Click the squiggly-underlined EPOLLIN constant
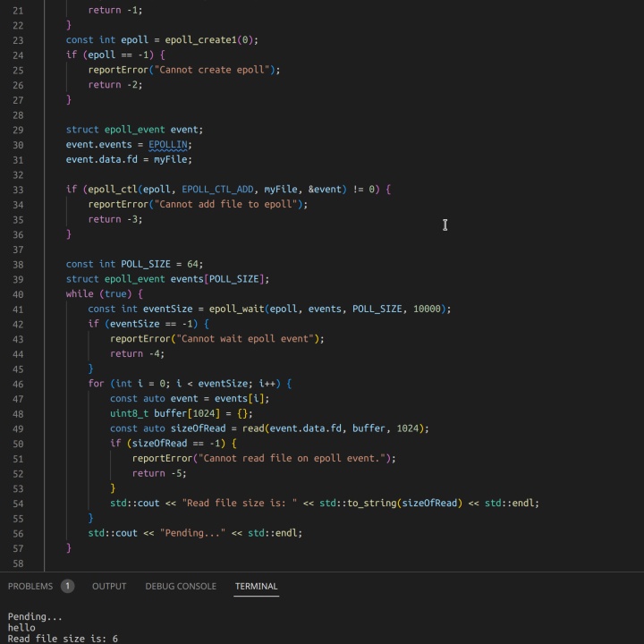Image resolution: width=644 pixels, height=644 pixels. point(167,145)
